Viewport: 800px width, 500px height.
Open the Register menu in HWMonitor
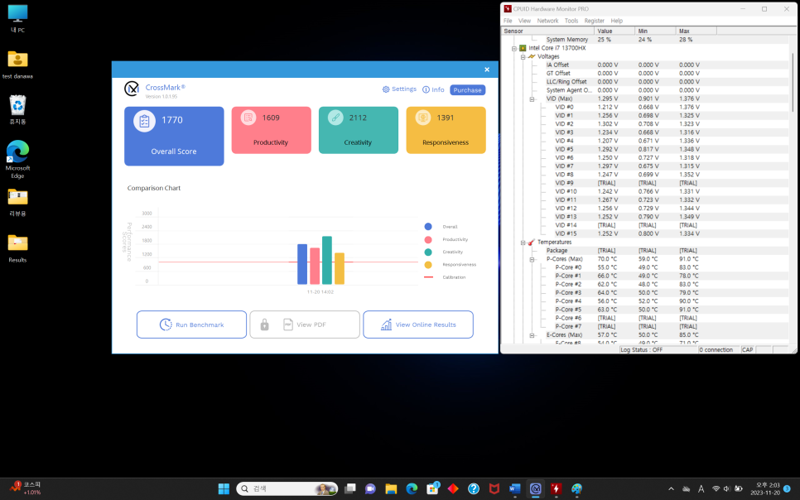click(x=594, y=21)
